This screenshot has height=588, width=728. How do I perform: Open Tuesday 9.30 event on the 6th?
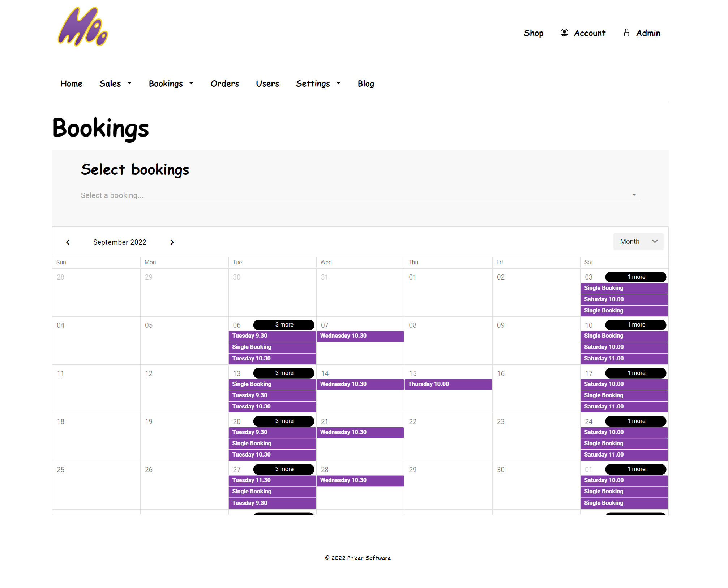click(x=272, y=336)
